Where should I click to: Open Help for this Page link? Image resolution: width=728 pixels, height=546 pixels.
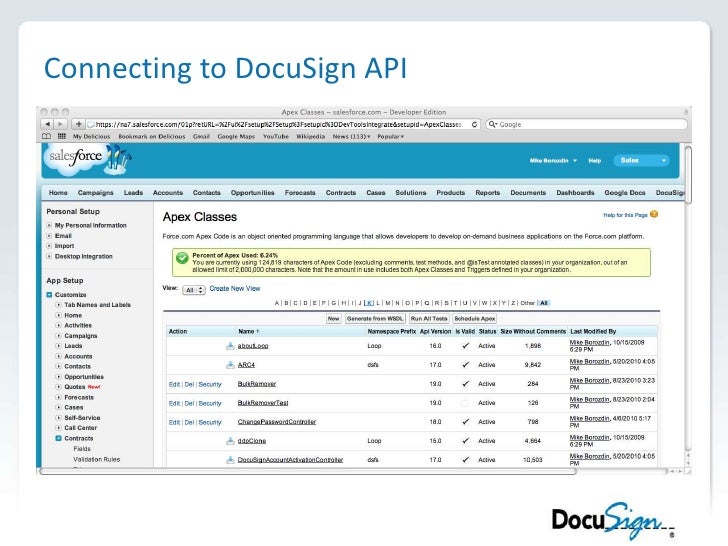(x=625, y=215)
